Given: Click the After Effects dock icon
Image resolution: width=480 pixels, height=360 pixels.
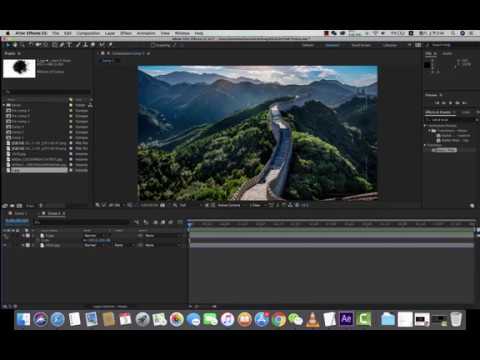Looking at the screenshot, I should [x=346, y=319].
